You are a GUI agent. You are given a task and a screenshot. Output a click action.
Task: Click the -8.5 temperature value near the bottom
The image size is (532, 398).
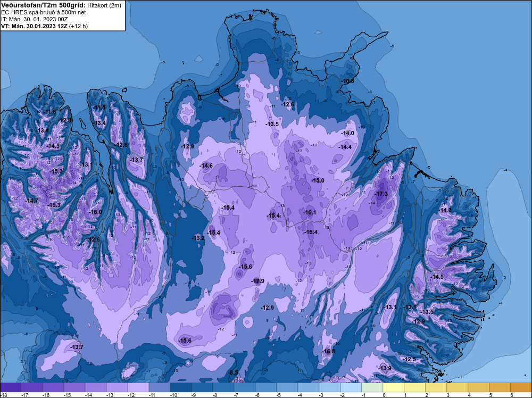click(x=233, y=372)
